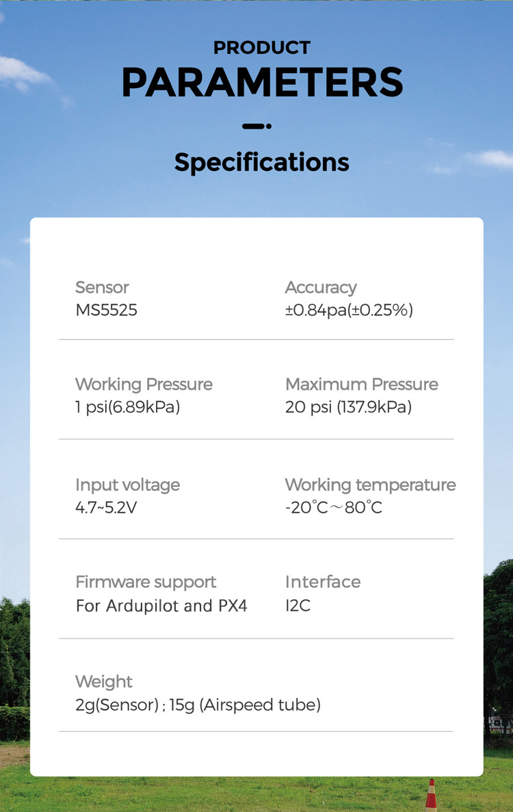Image resolution: width=513 pixels, height=812 pixels.
Task: Select the I2C interface value
Action: (x=298, y=606)
